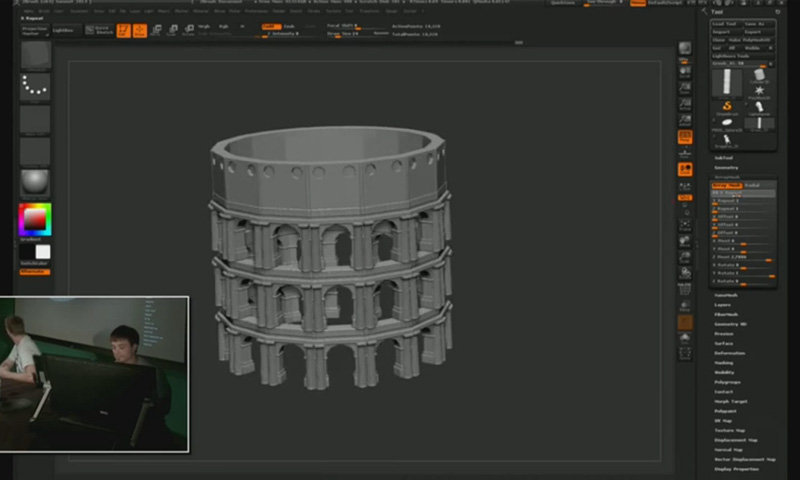Select the PolyMesh3D star tool

758,90
